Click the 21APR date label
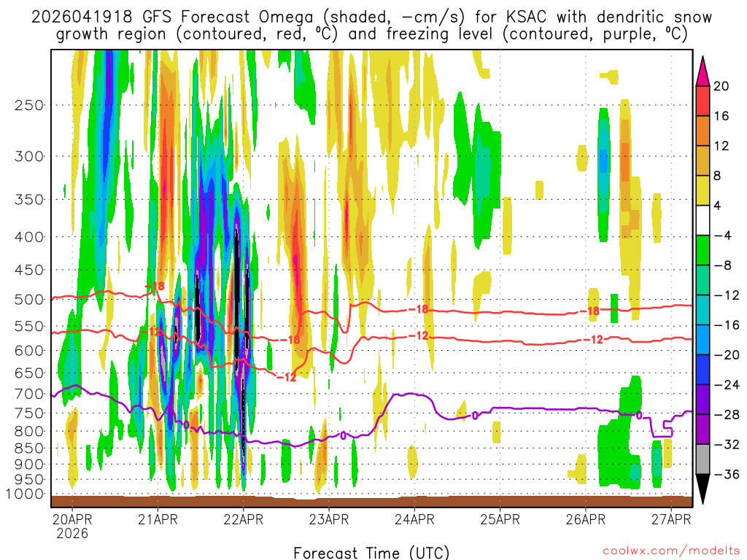This screenshot has height=560, width=747. tap(158, 519)
